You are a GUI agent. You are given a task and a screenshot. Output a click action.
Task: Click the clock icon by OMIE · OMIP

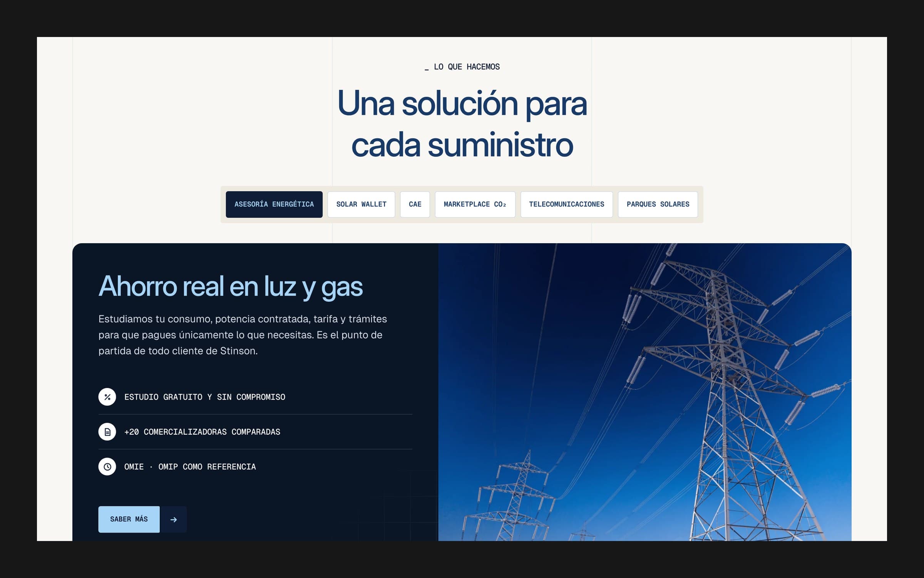pyautogui.click(x=107, y=467)
